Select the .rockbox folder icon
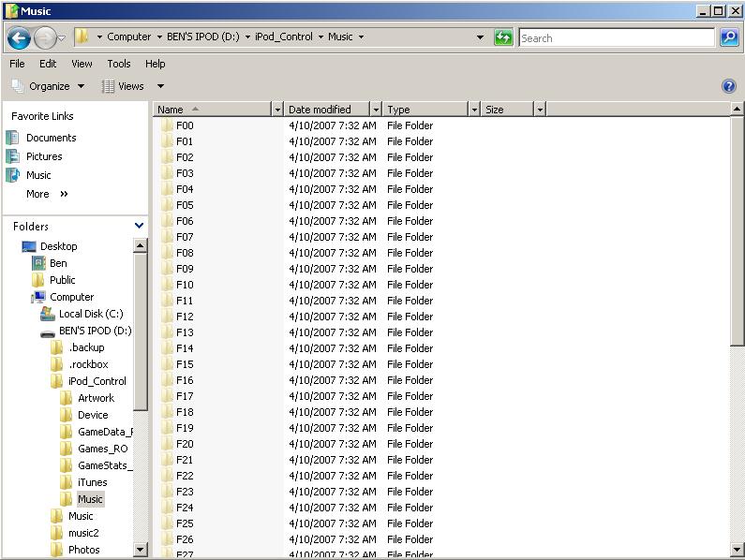The width and height of the screenshot is (745, 560). click(x=56, y=364)
